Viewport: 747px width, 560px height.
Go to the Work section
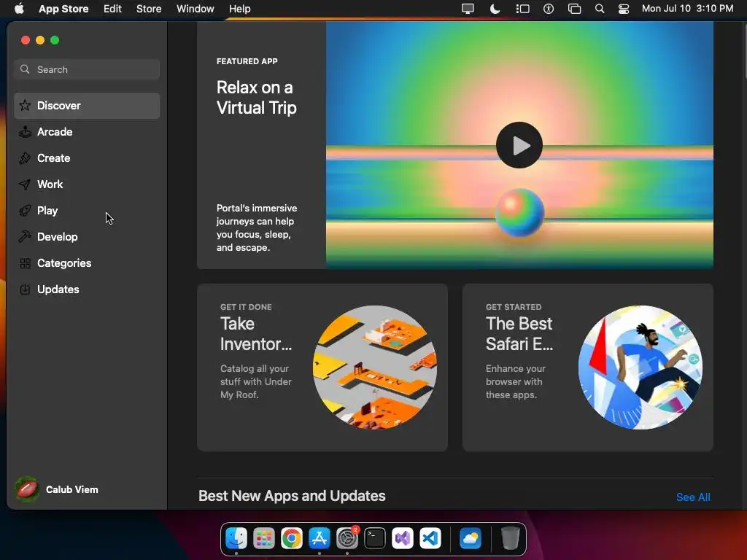87,184
